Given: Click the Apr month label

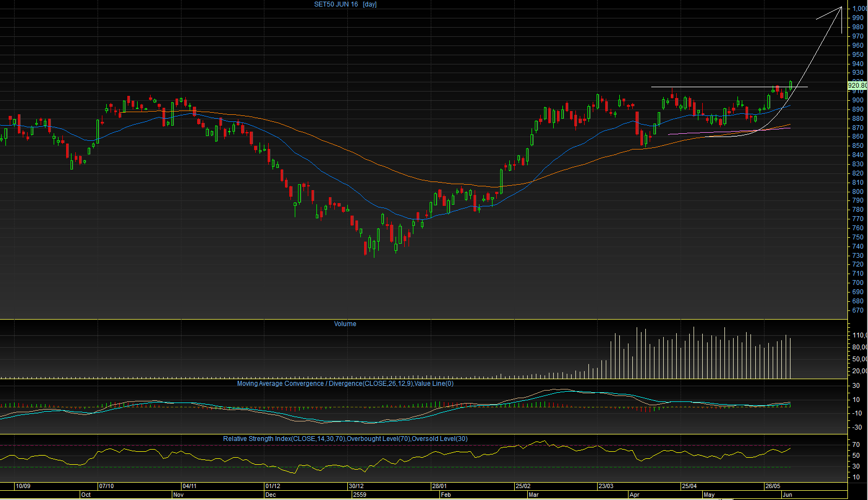Looking at the screenshot, I should click(634, 495).
